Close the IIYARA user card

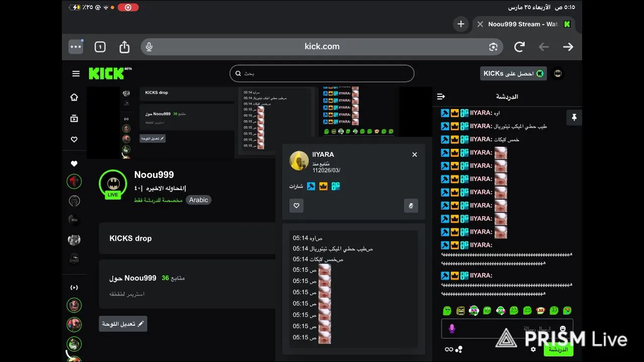coord(415,154)
